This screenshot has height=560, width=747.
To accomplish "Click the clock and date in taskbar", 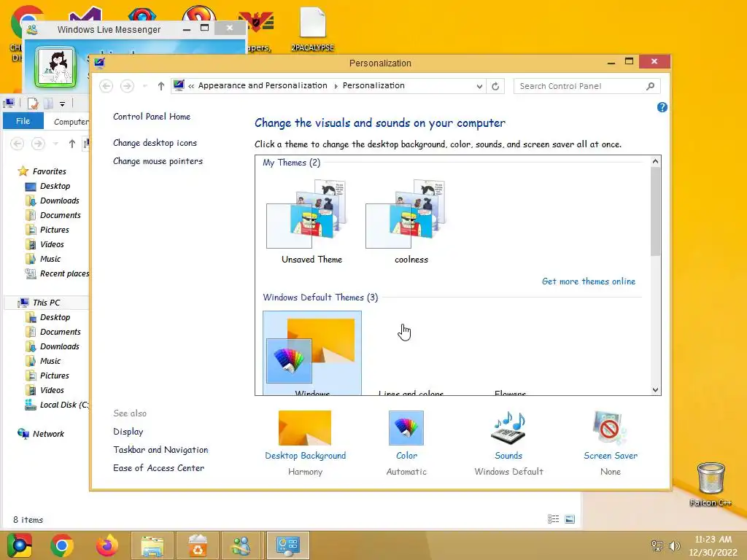I will 713,545.
